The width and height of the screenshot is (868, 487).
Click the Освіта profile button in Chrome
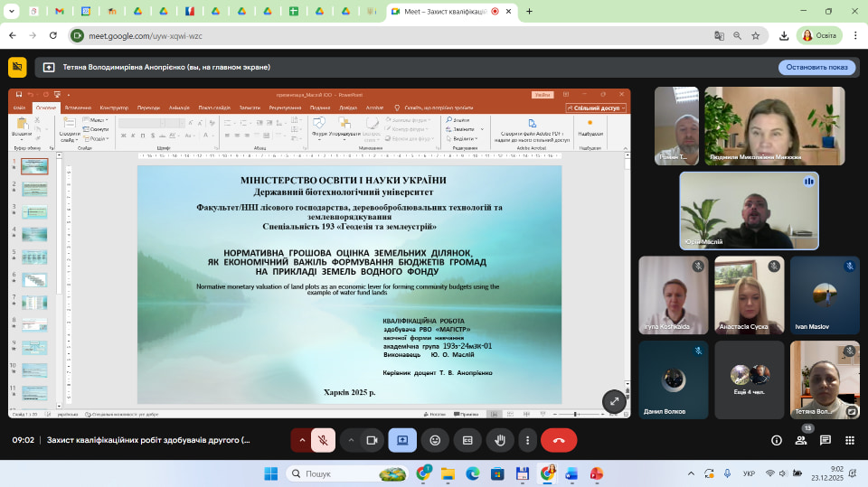(819, 35)
